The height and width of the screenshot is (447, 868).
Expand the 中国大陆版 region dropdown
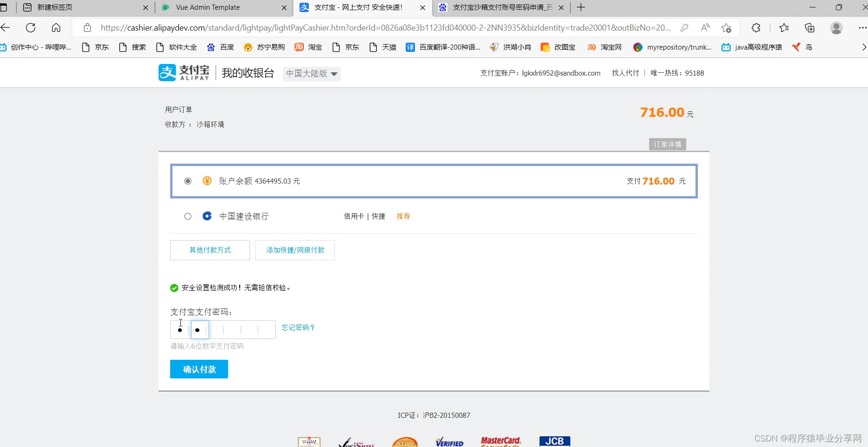pos(312,73)
